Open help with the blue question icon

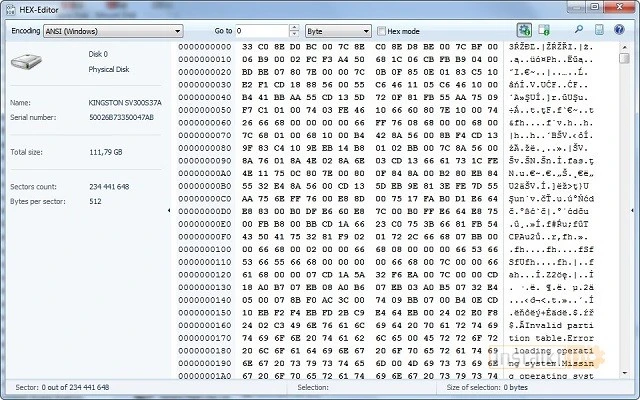pyautogui.click(x=619, y=30)
